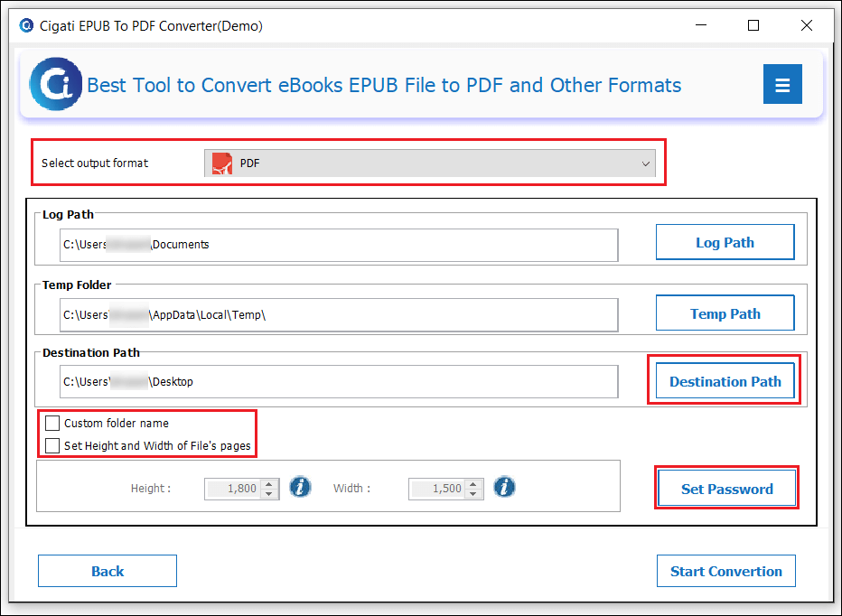Click the info icon next to Height
This screenshot has height=616, width=842.
pyautogui.click(x=300, y=487)
